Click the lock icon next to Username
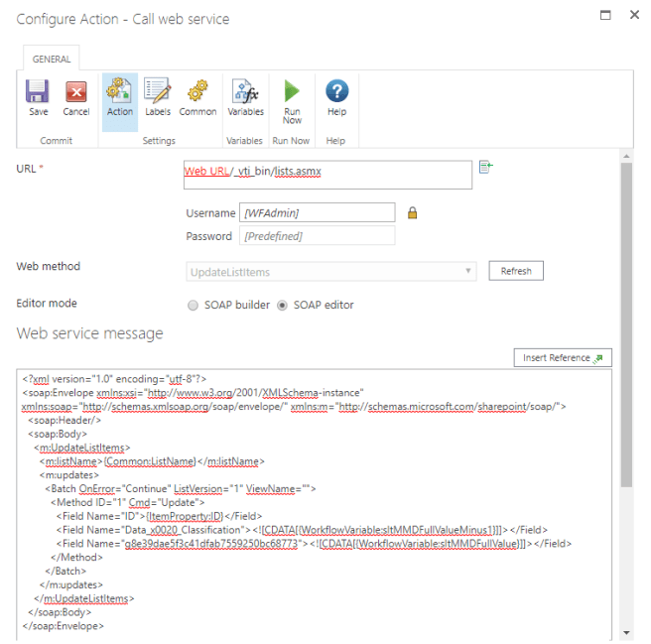651x644 pixels. 412,213
